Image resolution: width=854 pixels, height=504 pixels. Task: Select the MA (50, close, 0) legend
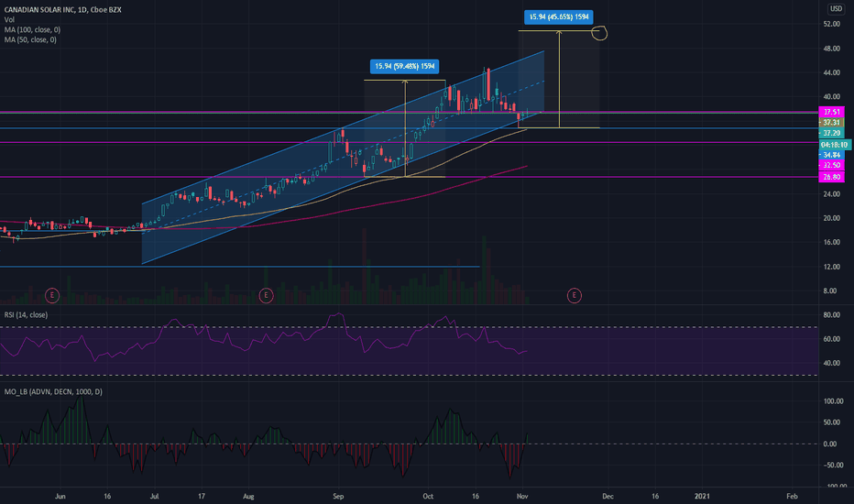[30, 39]
